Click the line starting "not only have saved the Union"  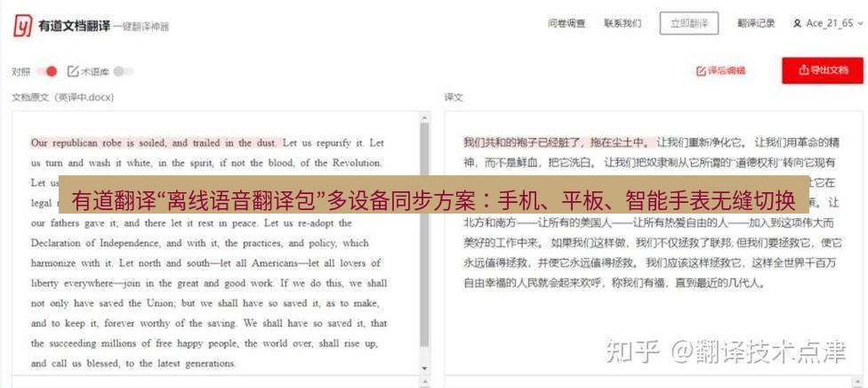(x=205, y=303)
